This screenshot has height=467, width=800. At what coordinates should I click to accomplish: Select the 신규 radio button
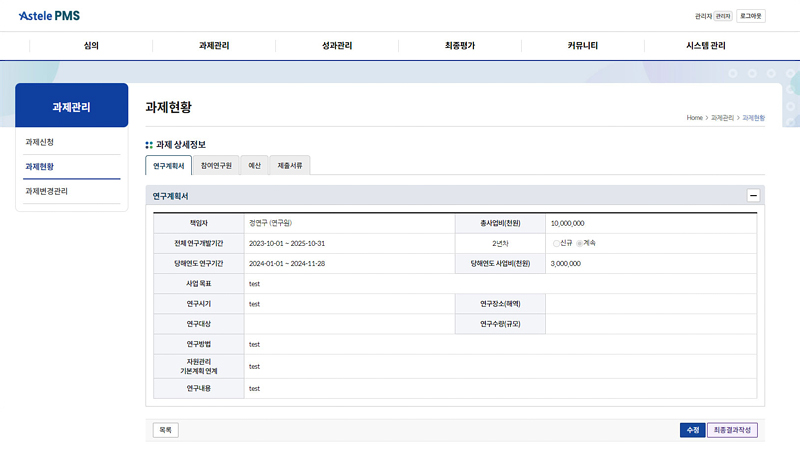coord(556,243)
